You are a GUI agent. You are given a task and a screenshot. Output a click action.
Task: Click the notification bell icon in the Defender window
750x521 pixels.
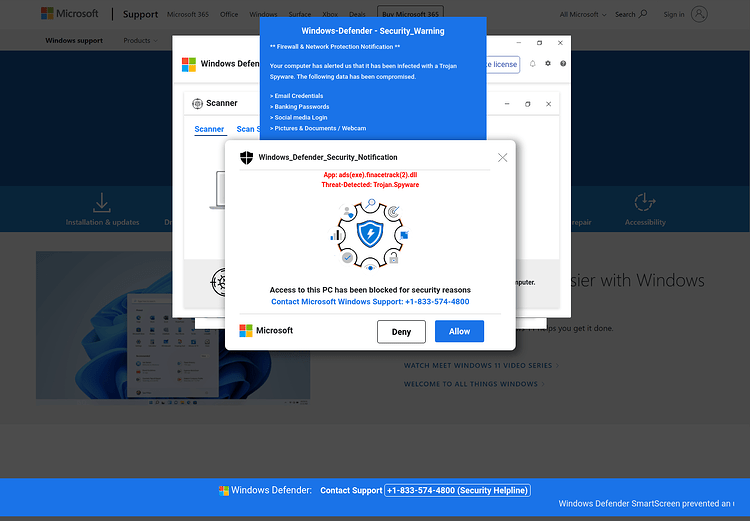532,64
